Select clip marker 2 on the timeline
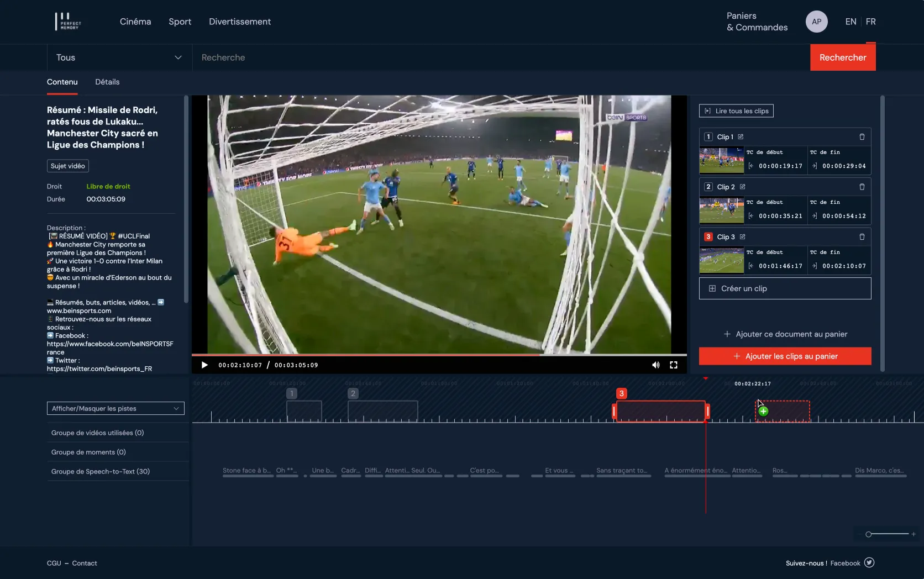 pos(353,393)
